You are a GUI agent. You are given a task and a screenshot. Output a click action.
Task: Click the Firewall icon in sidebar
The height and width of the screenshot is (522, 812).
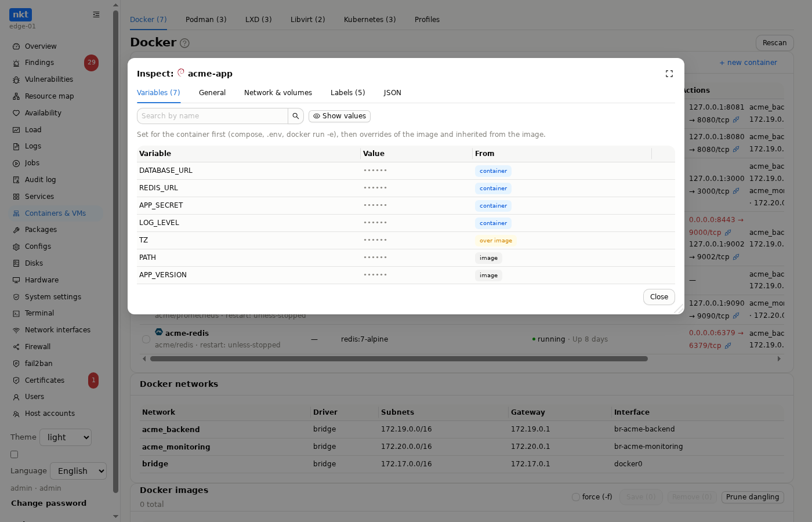pos(16,347)
